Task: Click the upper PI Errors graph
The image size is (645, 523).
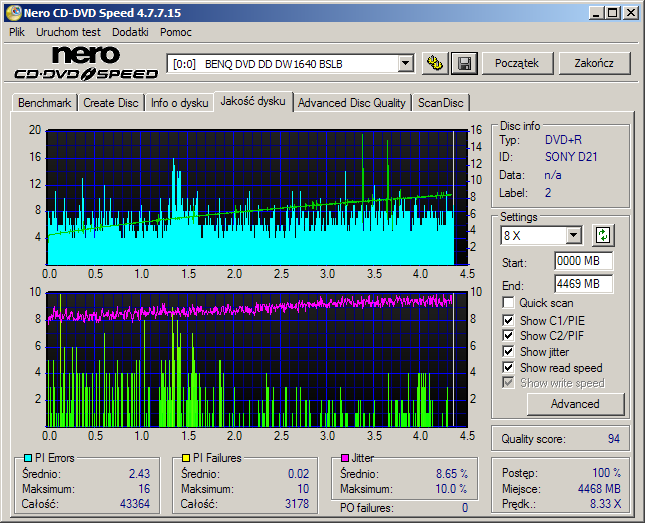Action: [257, 198]
